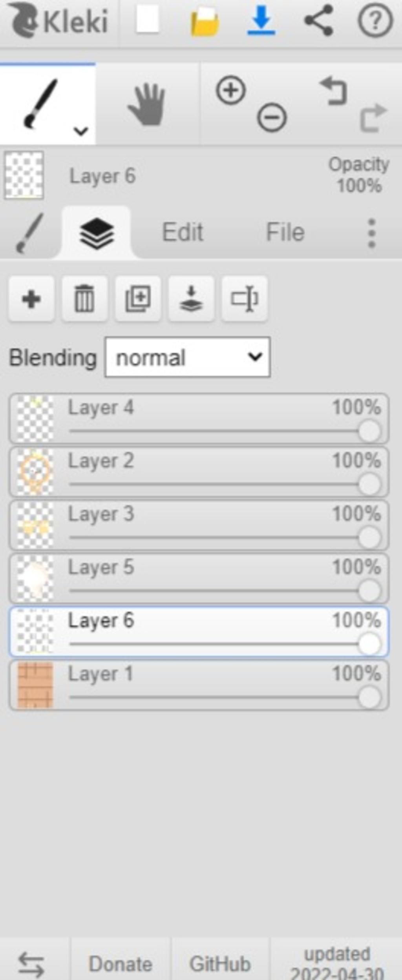Open the Blending mode dropdown
This screenshot has height=980, width=402.
coord(188,357)
